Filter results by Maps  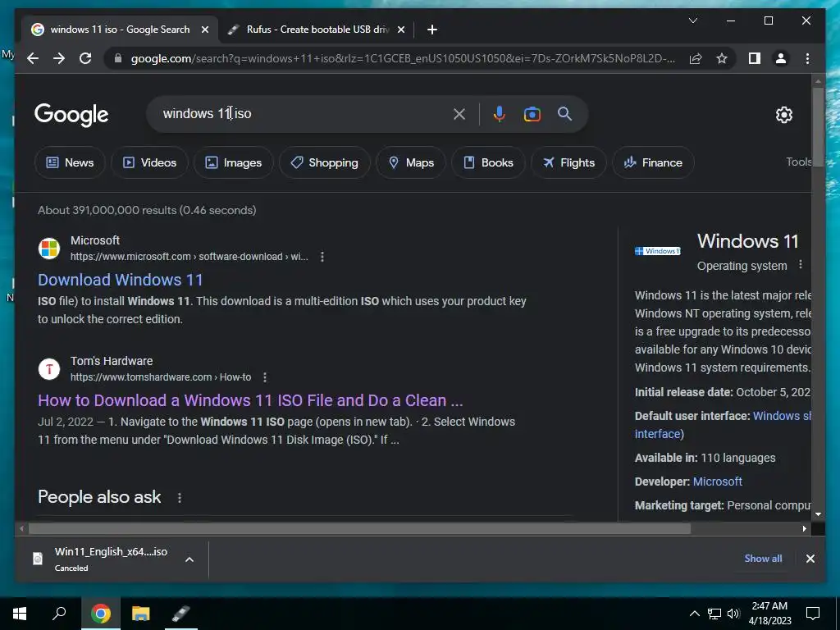(411, 162)
